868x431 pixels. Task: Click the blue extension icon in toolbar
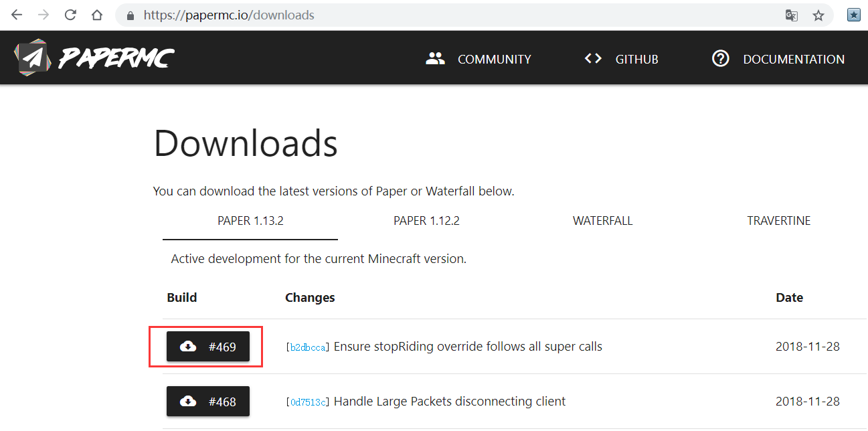click(854, 15)
